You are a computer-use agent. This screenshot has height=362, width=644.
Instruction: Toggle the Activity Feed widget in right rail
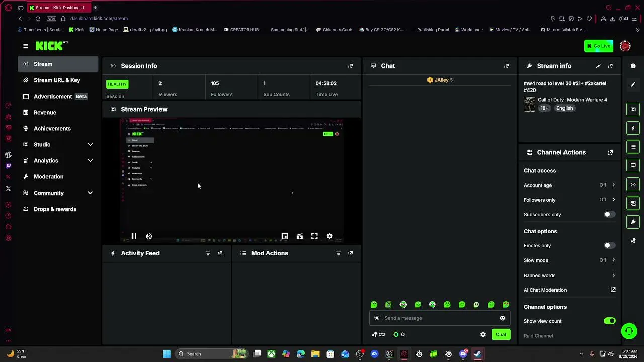click(x=633, y=128)
